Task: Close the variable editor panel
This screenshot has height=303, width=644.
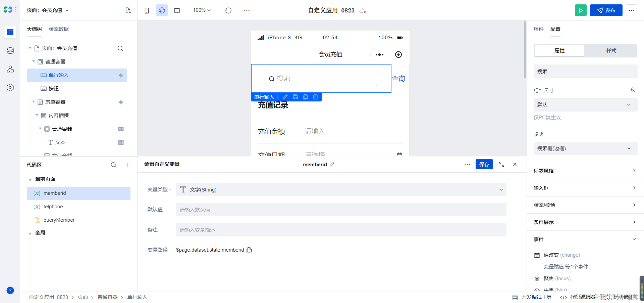Action: pyautogui.click(x=515, y=164)
